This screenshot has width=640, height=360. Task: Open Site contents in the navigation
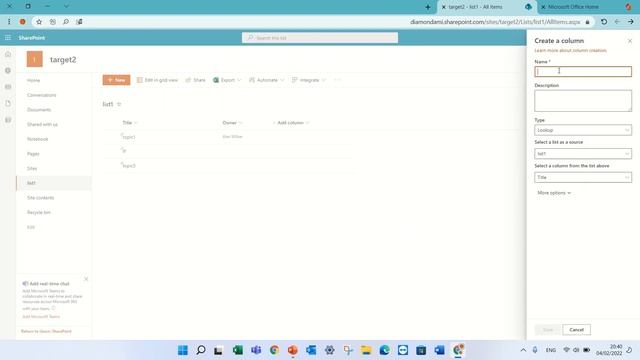pyautogui.click(x=40, y=198)
